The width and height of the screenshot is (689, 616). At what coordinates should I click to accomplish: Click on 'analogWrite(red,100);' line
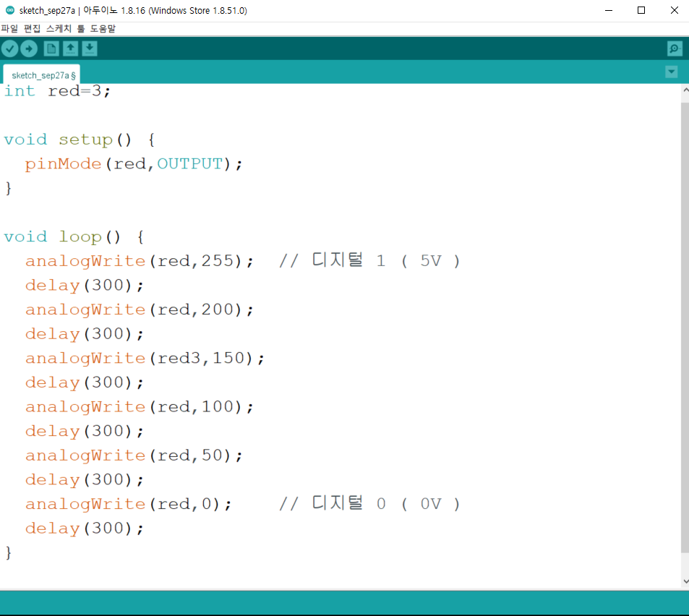tap(140, 407)
